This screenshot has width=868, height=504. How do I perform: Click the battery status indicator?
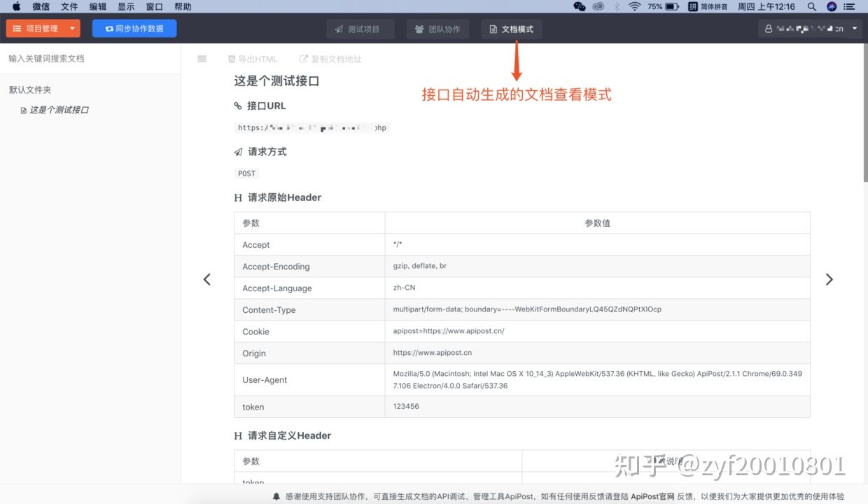tap(663, 6)
